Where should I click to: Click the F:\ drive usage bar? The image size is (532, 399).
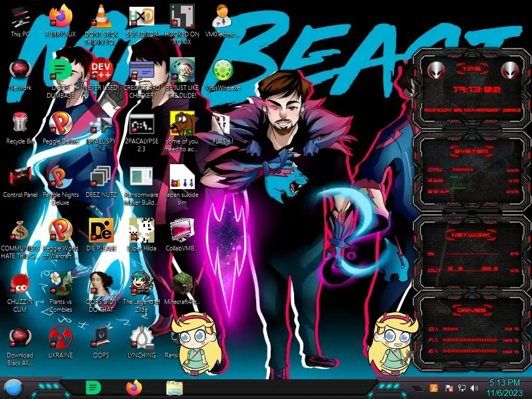click(470, 340)
